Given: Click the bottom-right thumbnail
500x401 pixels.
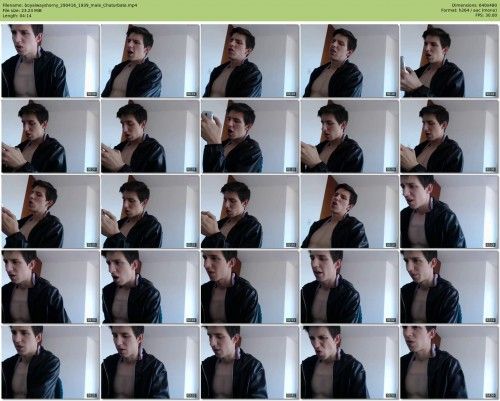Looking at the screenshot, I should coord(449,362).
